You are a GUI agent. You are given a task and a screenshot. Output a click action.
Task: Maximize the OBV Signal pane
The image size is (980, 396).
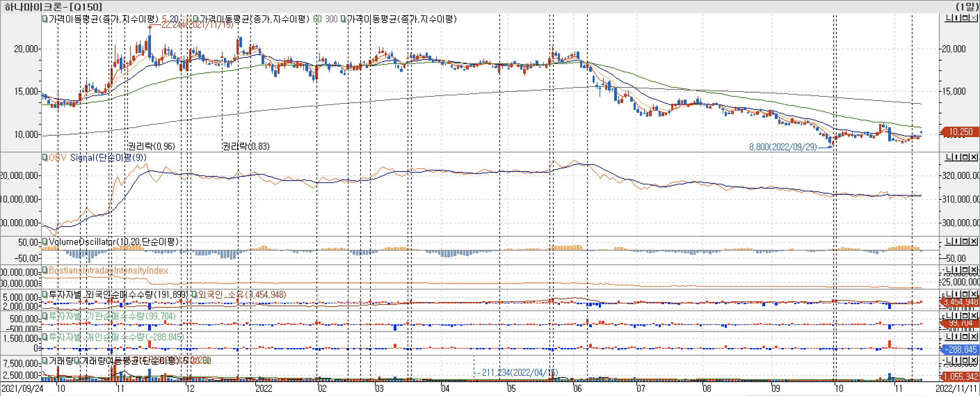pyautogui.click(x=965, y=157)
